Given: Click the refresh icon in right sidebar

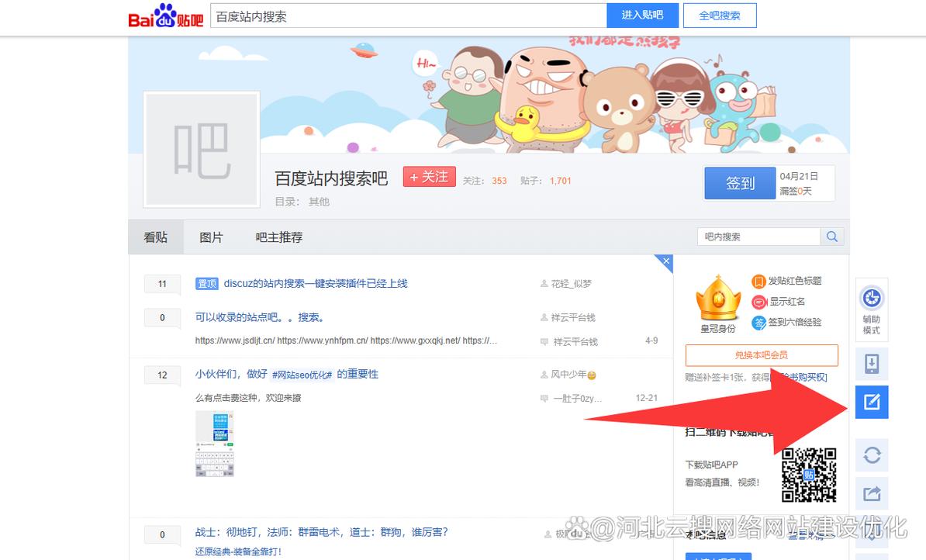Looking at the screenshot, I should coord(871,455).
